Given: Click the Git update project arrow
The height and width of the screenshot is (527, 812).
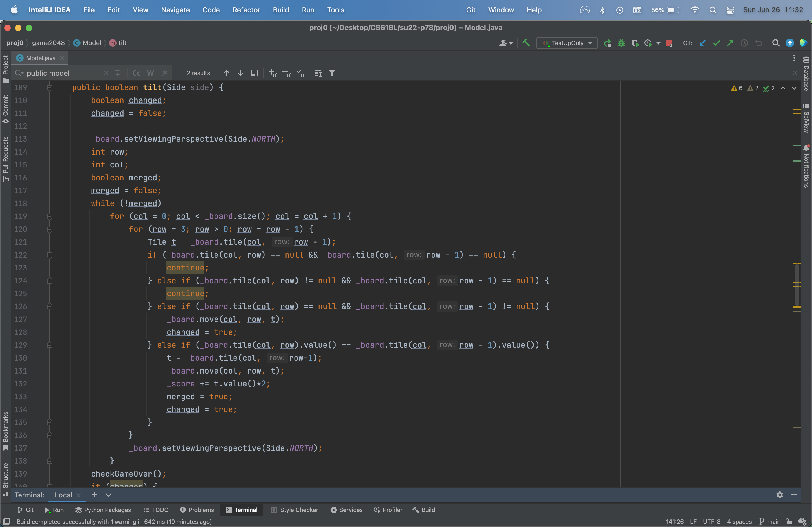Looking at the screenshot, I should (702, 43).
